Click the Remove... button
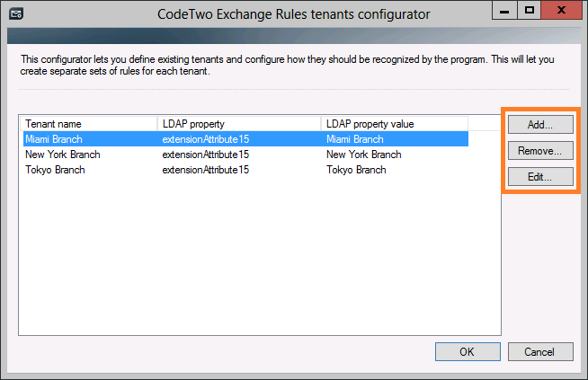 540,151
